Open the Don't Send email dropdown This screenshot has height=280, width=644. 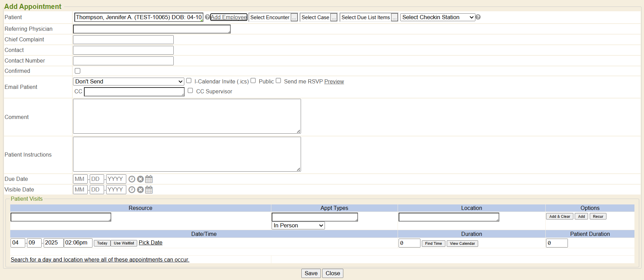[x=129, y=81]
